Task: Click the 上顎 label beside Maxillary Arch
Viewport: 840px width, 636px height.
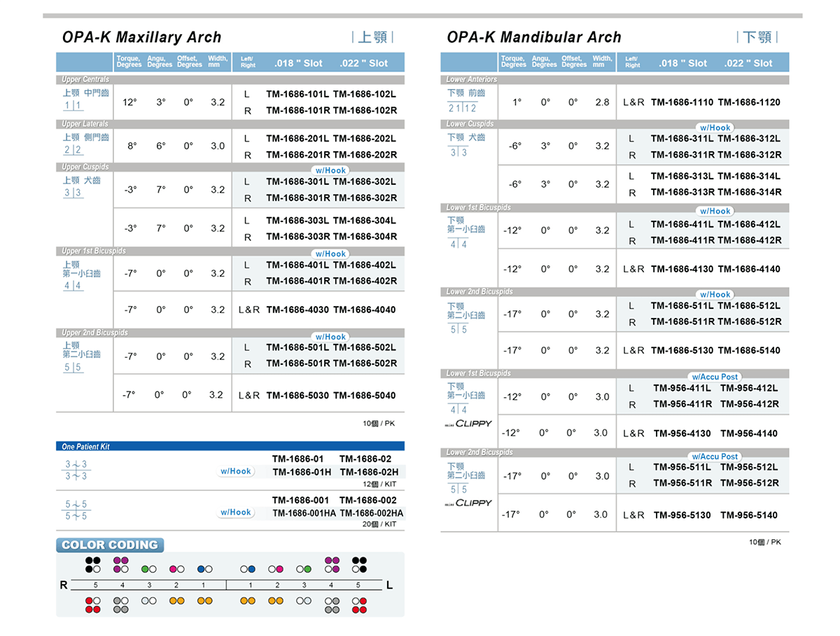Action: (x=373, y=37)
